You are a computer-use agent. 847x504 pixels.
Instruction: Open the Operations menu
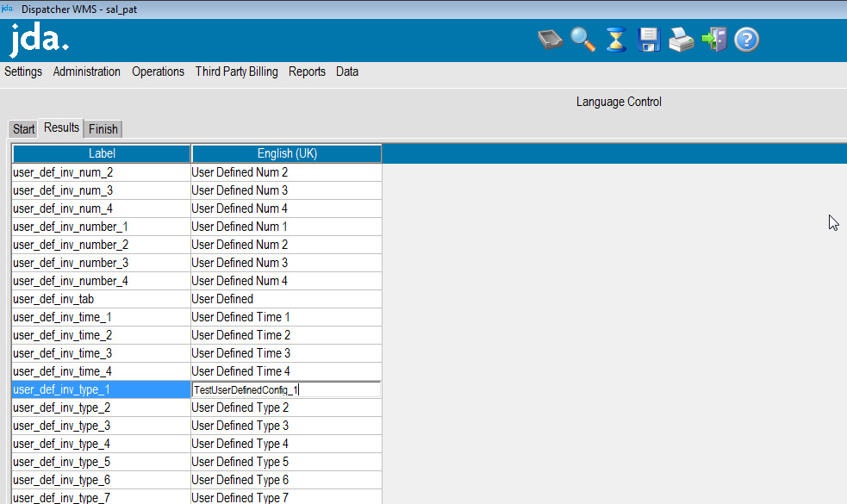tap(158, 72)
